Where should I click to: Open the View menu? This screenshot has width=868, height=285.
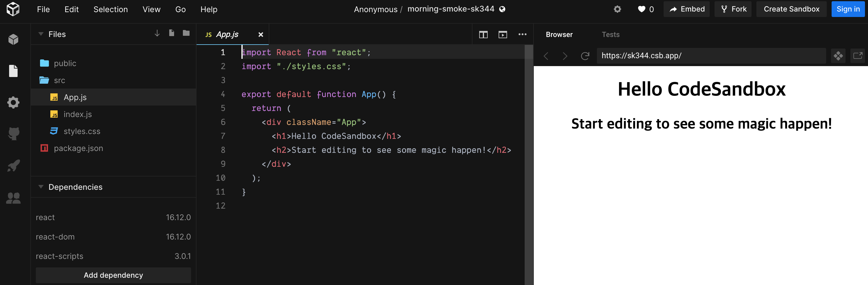click(x=151, y=9)
